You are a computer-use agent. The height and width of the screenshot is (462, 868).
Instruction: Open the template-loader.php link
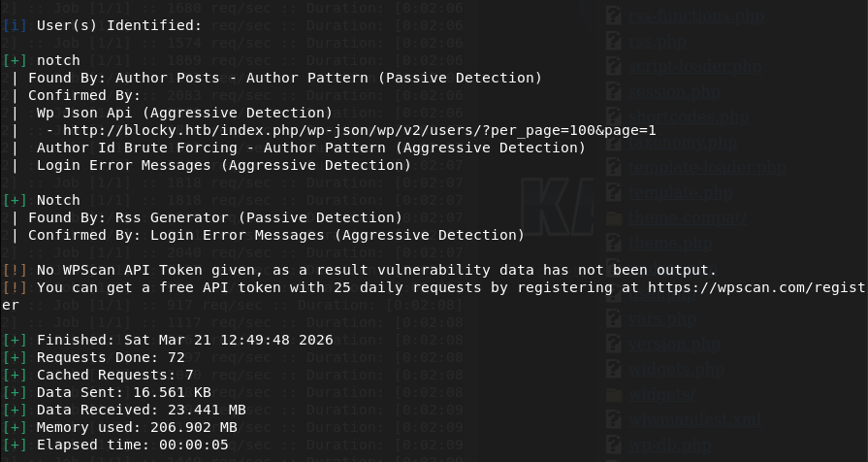point(706,167)
